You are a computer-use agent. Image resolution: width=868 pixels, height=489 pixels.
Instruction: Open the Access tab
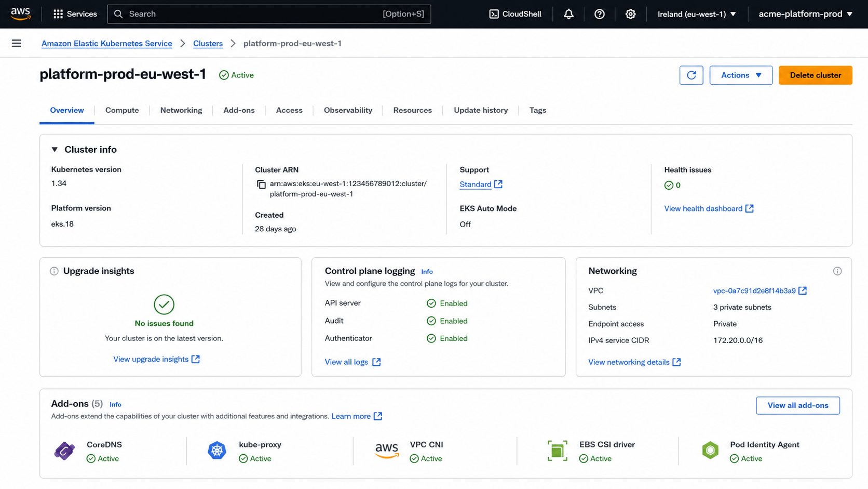289,110
